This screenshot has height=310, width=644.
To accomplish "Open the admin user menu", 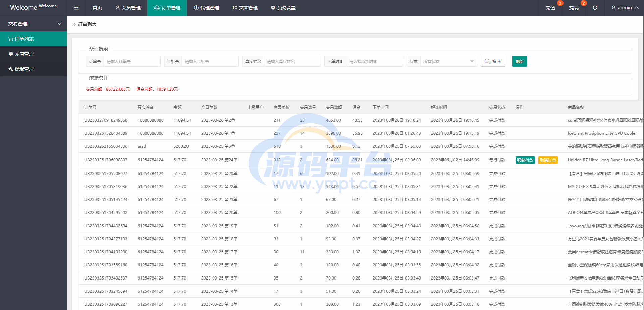I will click(x=625, y=8).
